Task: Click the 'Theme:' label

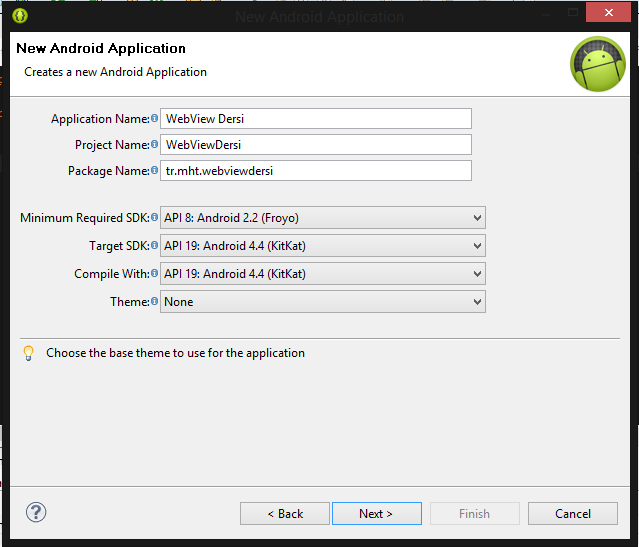Action: [x=130, y=302]
